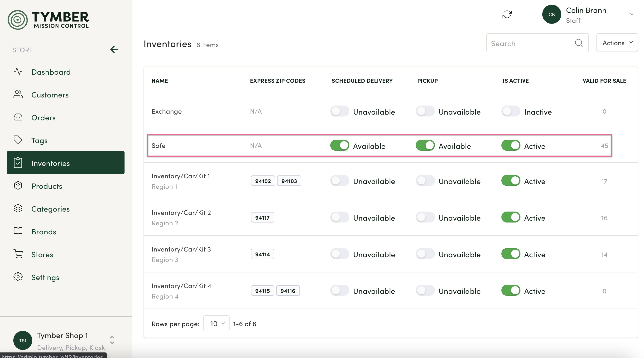This screenshot has height=358, width=644.
Task: Open Rows per page dropdown
Action: pos(216,324)
